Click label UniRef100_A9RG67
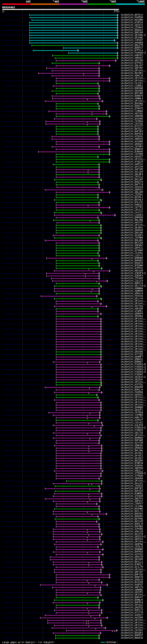 click(x=132, y=58)
